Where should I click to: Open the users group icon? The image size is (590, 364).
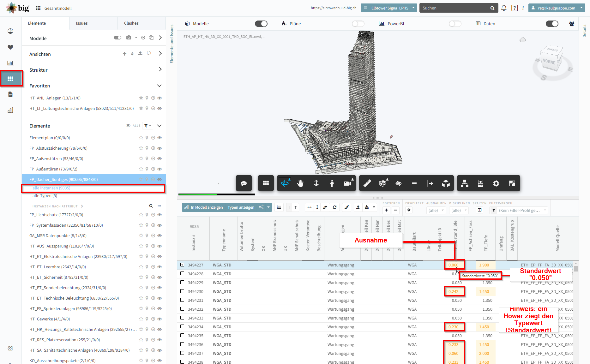[572, 24]
